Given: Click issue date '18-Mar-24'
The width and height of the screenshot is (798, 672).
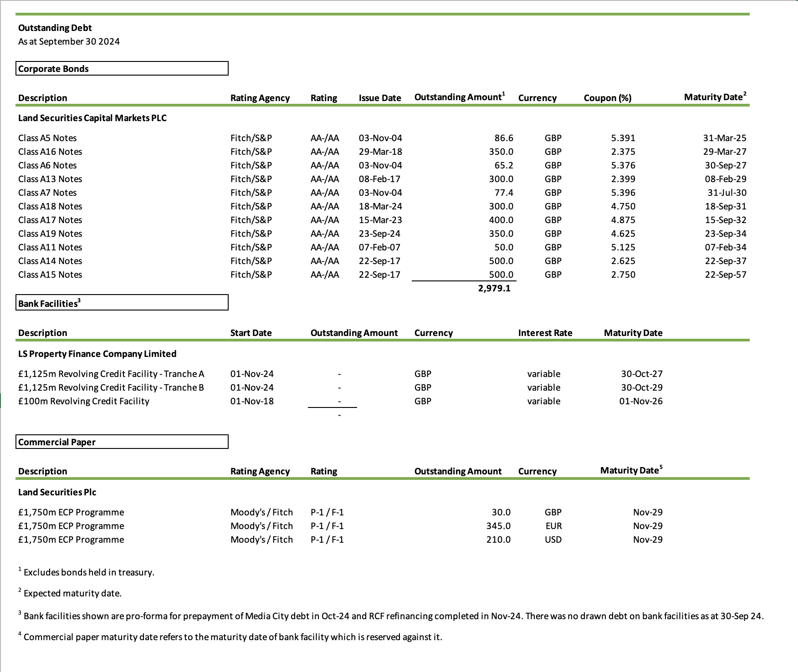Looking at the screenshot, I should tap(380, 206).
